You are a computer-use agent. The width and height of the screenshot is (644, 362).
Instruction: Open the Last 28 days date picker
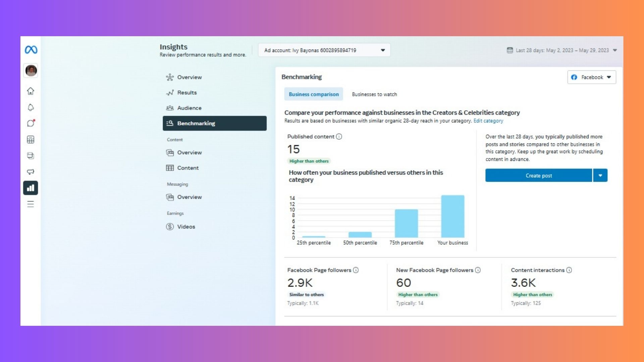click(562, 50)
